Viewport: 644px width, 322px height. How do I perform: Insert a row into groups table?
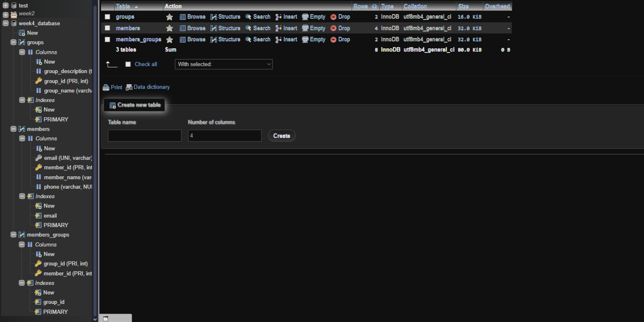point(286,17)
